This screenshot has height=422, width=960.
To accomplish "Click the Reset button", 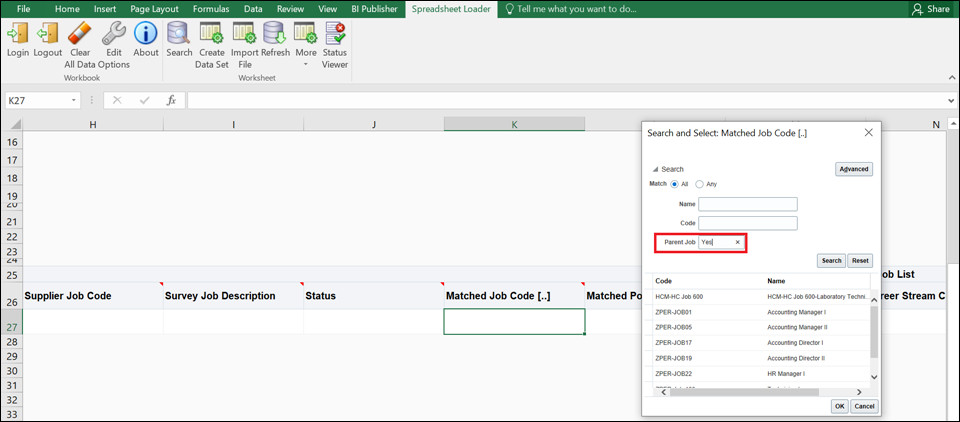I will [x=860, y=261].
